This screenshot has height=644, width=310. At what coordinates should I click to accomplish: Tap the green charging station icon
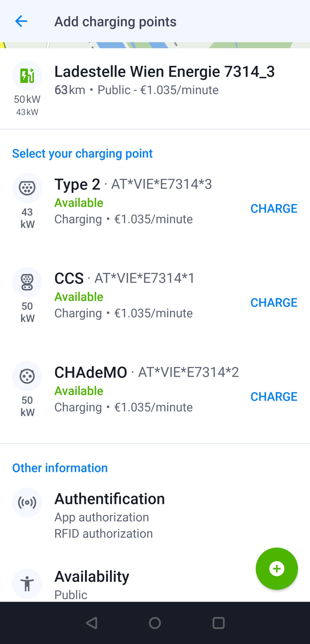27,75
